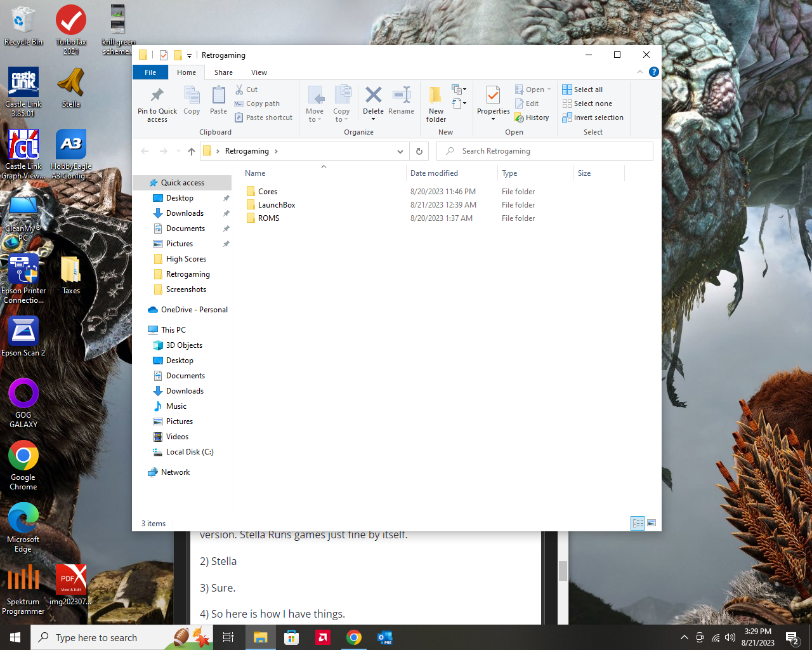This screenshot has height=650, width=812.
Task: Open the Easy access dropdown
Action: [459, 103]
